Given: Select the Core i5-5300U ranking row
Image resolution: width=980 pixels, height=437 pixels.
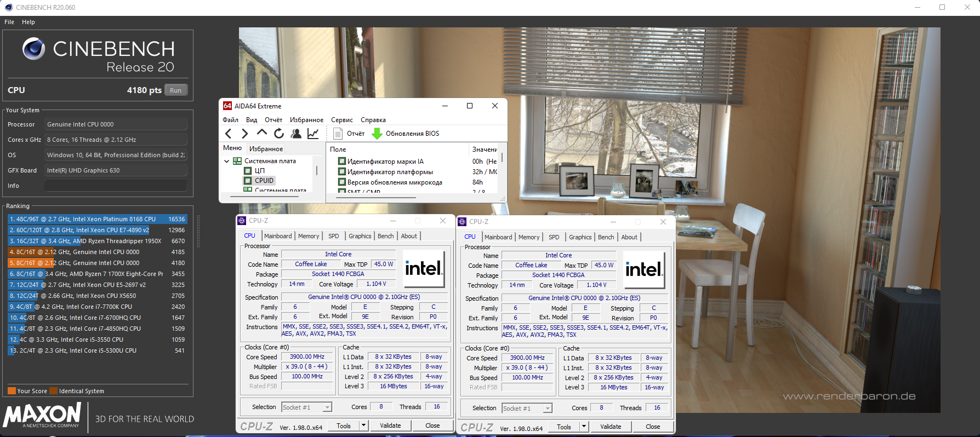Looking at the screenshot, I should tap(97, 350).
